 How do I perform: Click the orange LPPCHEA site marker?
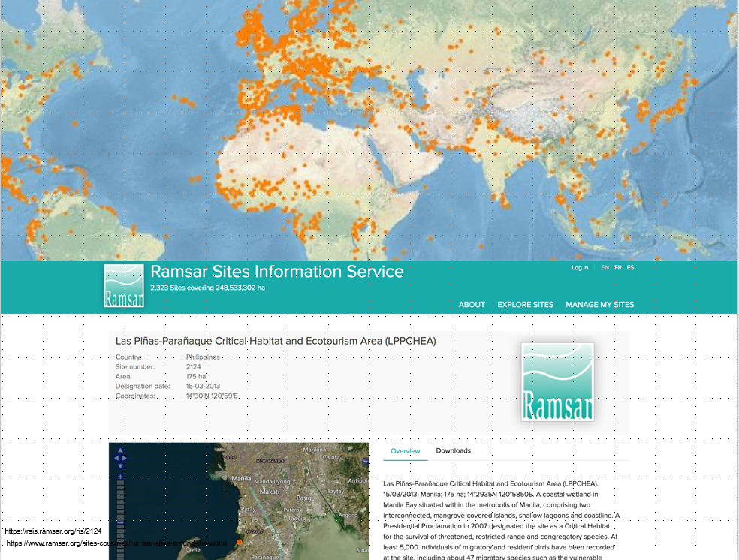point(240,542)
